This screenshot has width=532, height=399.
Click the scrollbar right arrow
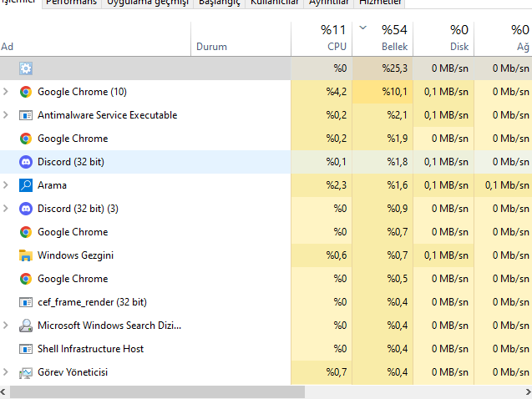tap(529, 392)
